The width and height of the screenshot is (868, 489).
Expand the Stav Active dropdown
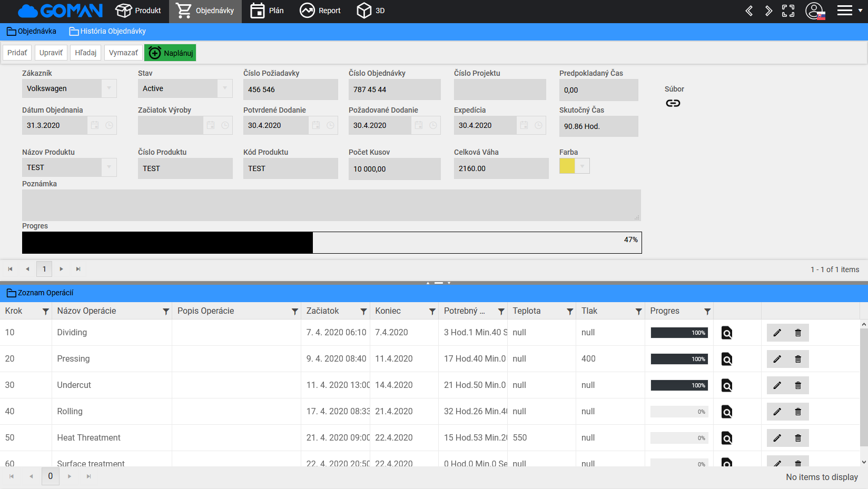pos(225,88)
